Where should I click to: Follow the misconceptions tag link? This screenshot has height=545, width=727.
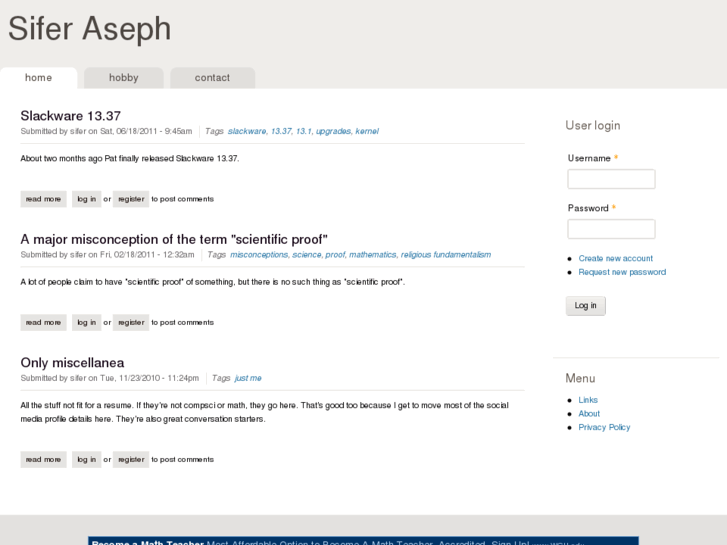coord(259,255)
